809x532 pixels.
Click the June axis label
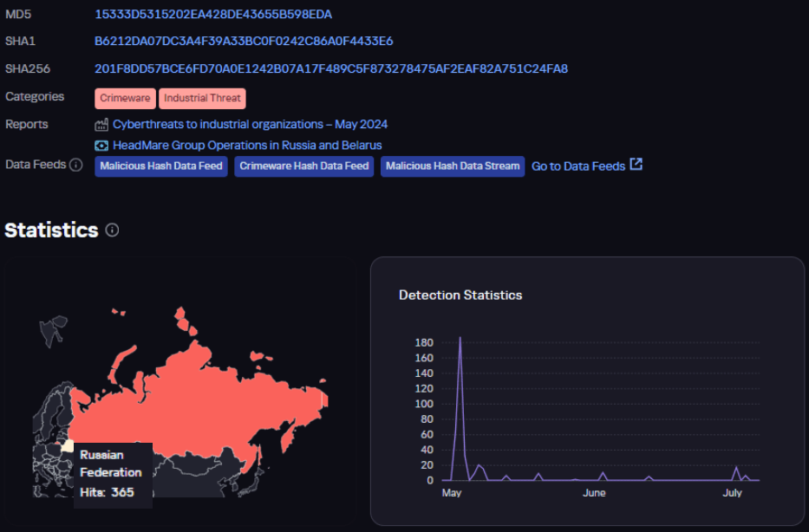tap(594, 493)
